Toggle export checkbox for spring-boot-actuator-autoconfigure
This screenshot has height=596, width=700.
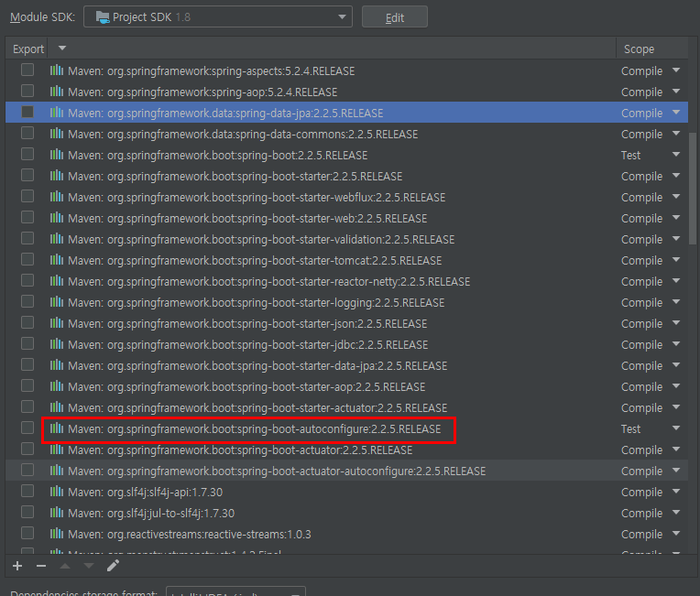pyautogui.click(x=27, y=471)
